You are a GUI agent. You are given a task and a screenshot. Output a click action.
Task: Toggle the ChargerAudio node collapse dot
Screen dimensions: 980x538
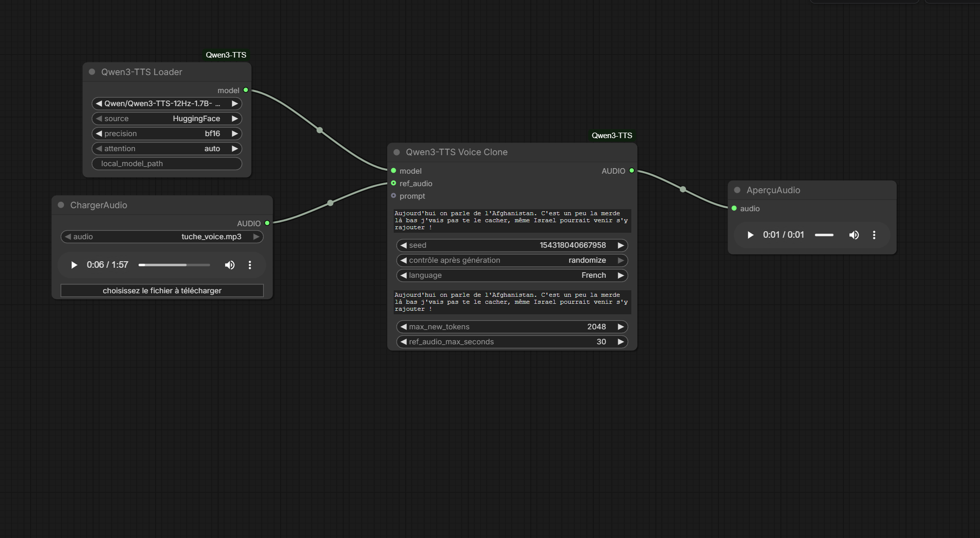pyautogui.click(x=61, y=205)
